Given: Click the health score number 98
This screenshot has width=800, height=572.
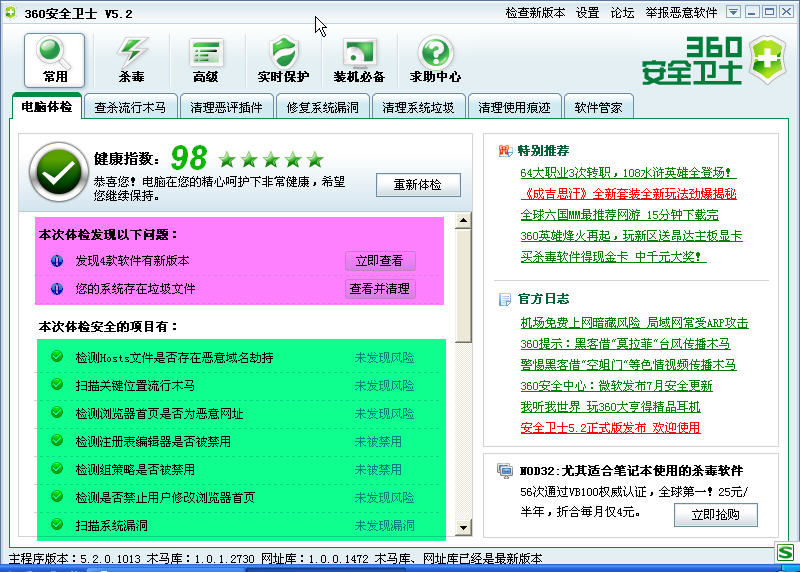Looking at the screenshot, I should [189, 158].
